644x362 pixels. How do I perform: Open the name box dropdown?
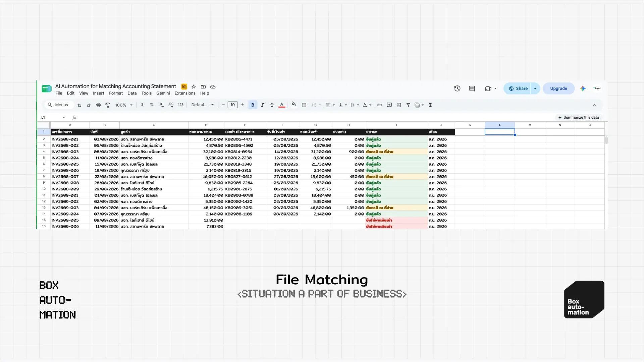(64, 117)
